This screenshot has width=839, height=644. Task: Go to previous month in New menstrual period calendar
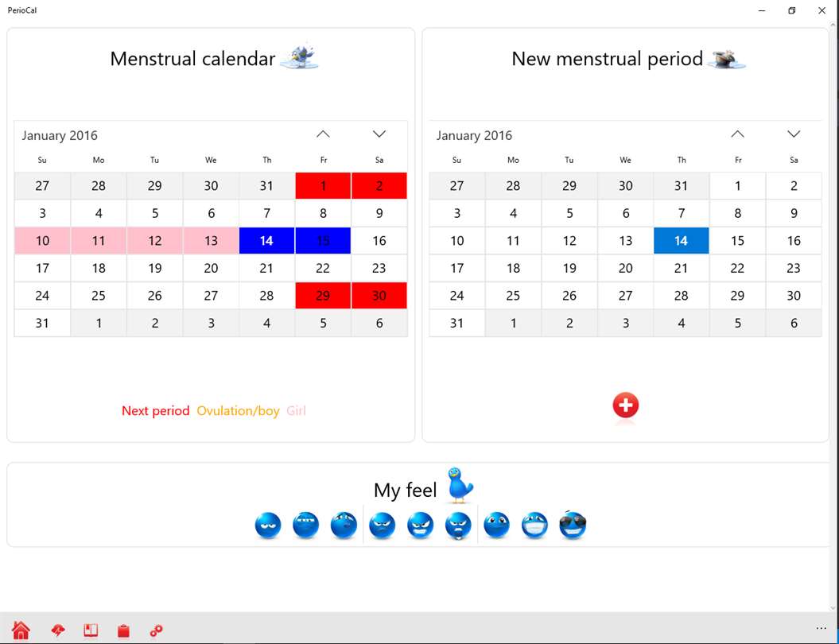pyautogui.click(x=737, y=134)
